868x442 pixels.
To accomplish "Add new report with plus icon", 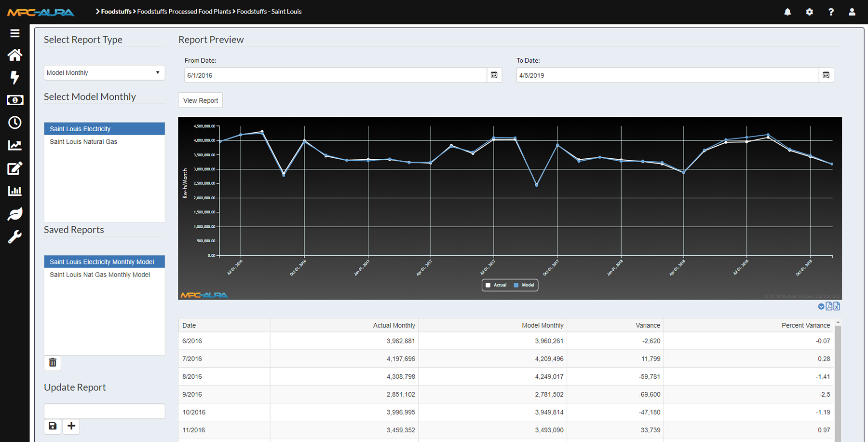I will point(71,426).
